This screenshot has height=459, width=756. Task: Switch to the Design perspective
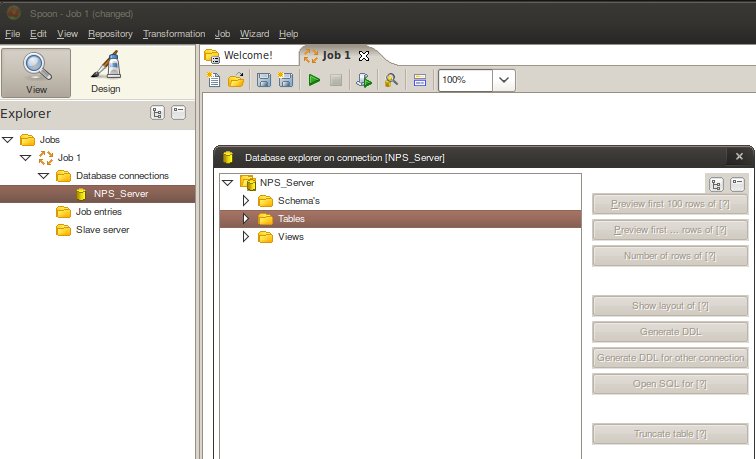tap(106, 73)
